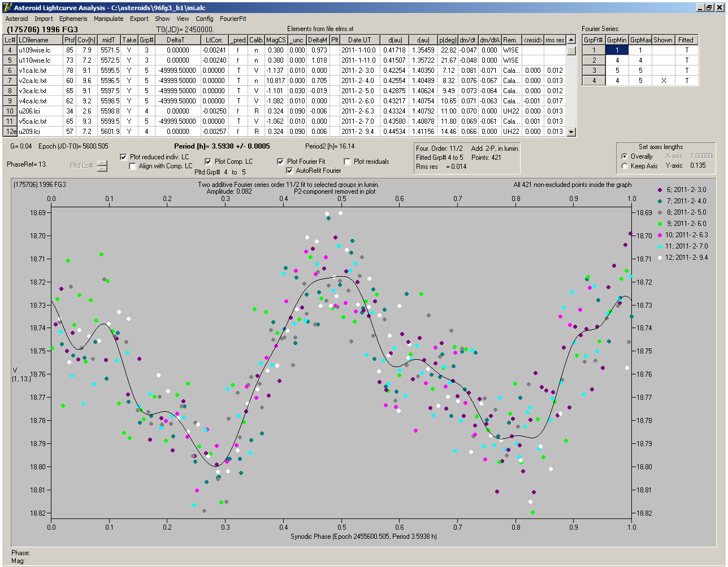Click filename v1ca.lc.txt

[33, 71]
